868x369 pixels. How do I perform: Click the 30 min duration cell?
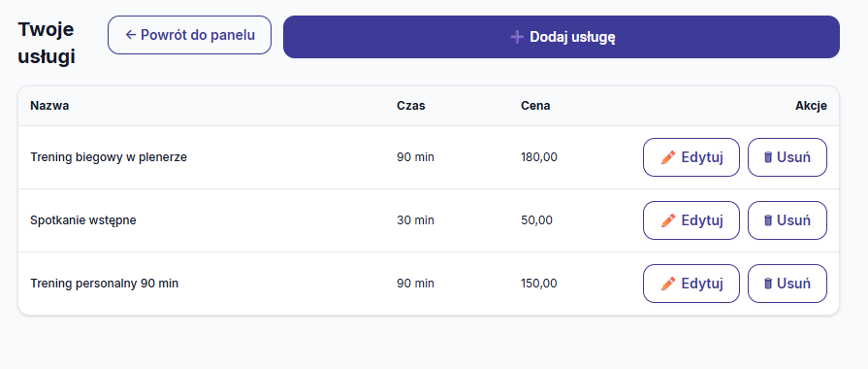pyautogui.click(x=415, y=220)
